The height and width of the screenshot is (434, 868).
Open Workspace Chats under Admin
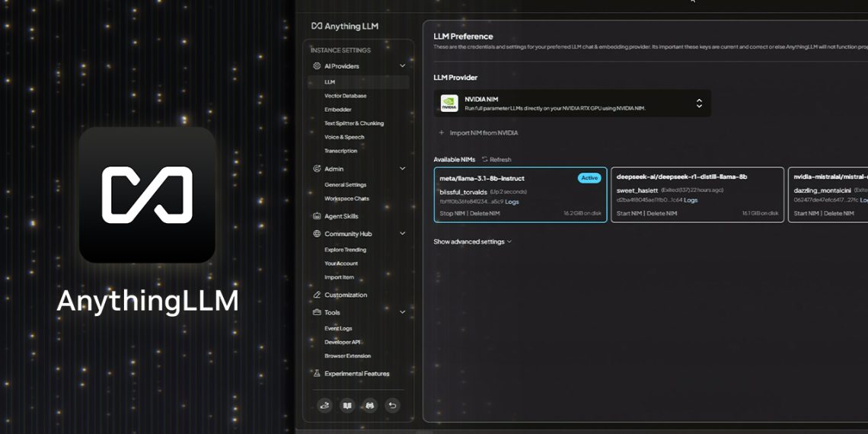[x=346, y=199]
